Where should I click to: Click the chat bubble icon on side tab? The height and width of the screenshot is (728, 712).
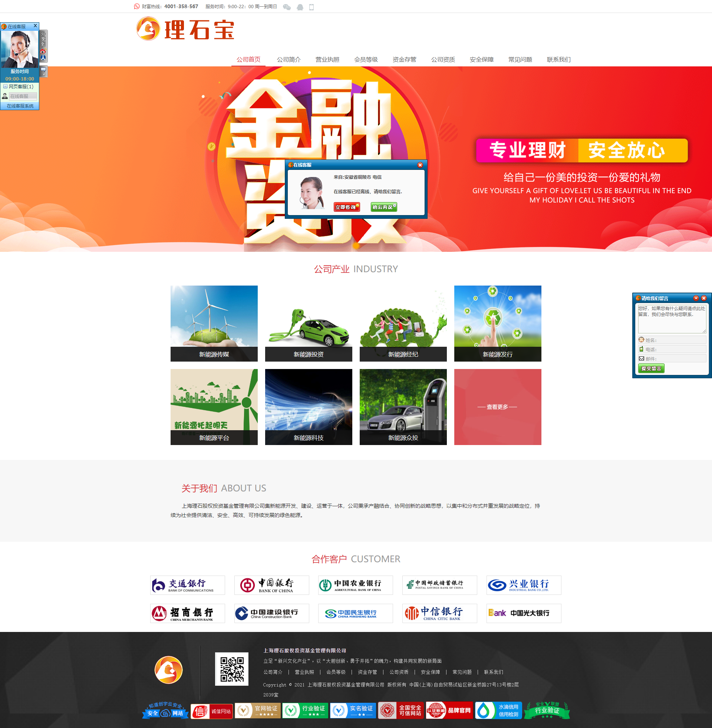[x=43, y=70]
